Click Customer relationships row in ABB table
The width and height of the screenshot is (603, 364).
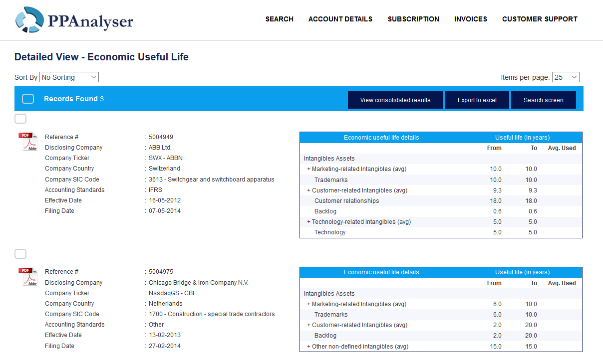441,201
